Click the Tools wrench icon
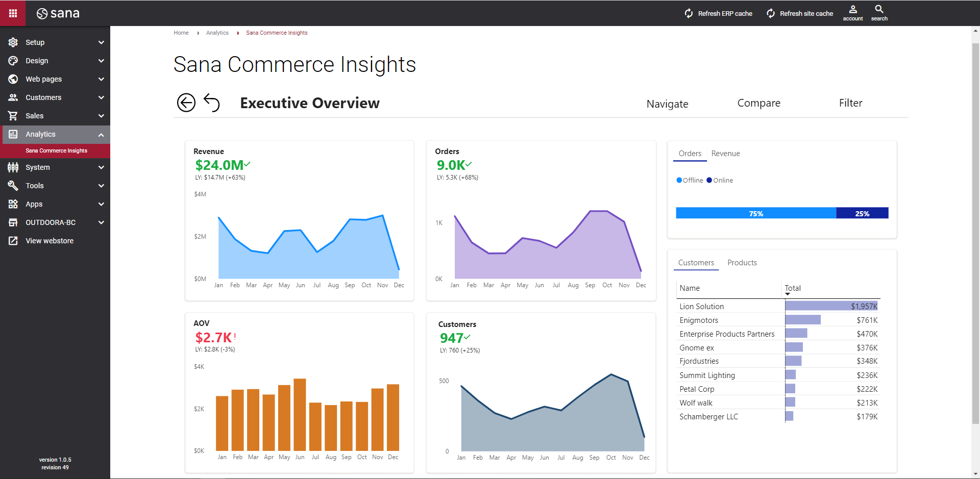The width and height of the screenshot is (980, 479). [x=13, y=186]
